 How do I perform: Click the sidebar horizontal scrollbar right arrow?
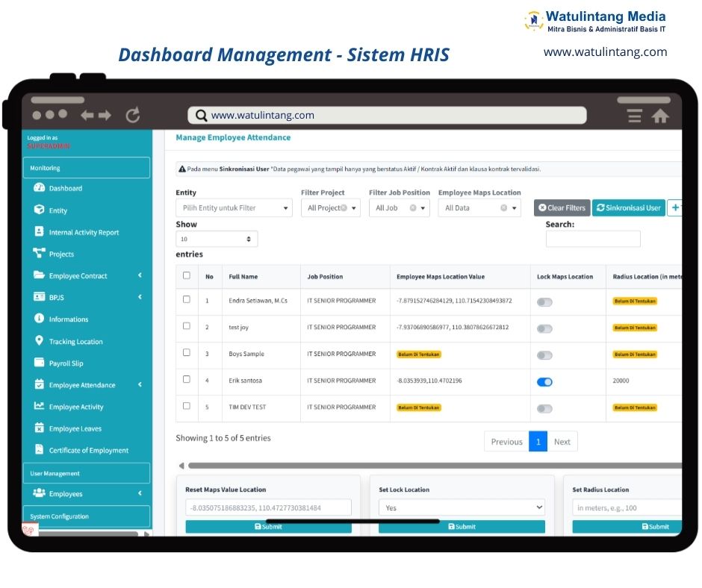tap(146, 534)
